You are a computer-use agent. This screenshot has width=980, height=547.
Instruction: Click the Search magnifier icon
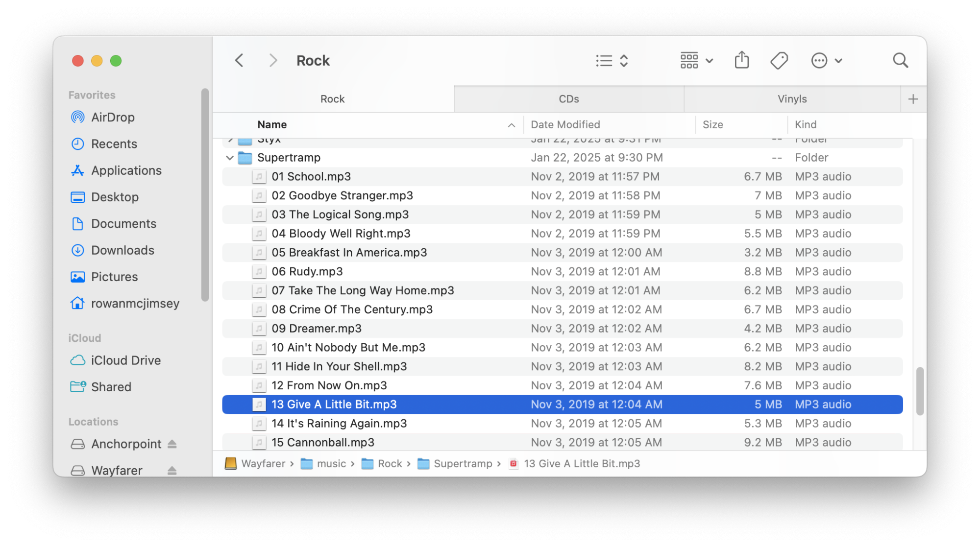(900, 61)
